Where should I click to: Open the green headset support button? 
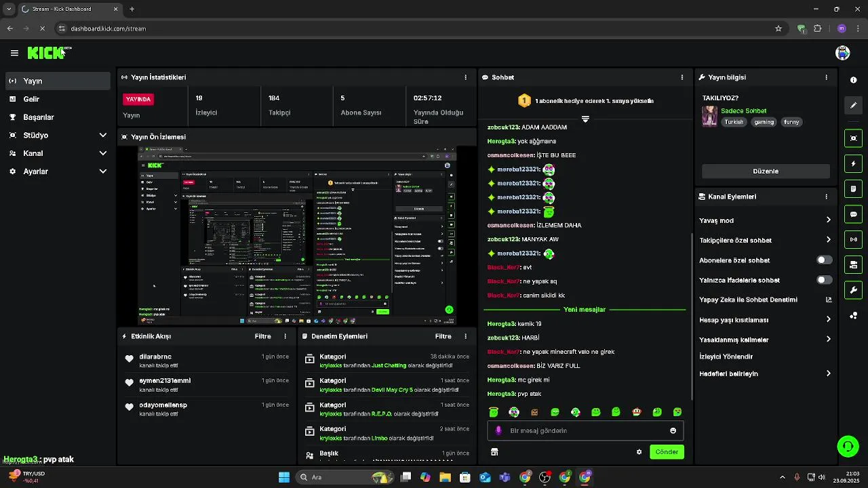[848, 446]
